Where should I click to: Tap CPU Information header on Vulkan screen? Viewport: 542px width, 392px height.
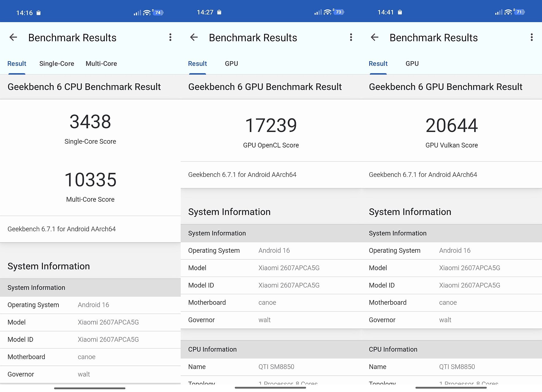click(452, 349)
